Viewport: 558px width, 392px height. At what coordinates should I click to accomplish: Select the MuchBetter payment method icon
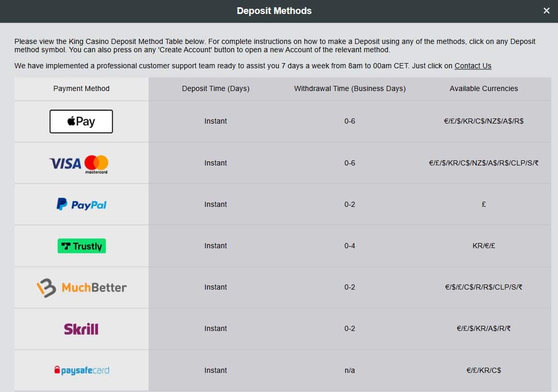(x=81, y=287)
